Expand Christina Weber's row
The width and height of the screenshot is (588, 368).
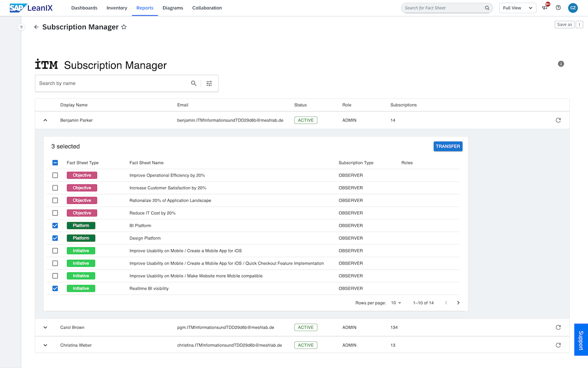tap(45, 345)
